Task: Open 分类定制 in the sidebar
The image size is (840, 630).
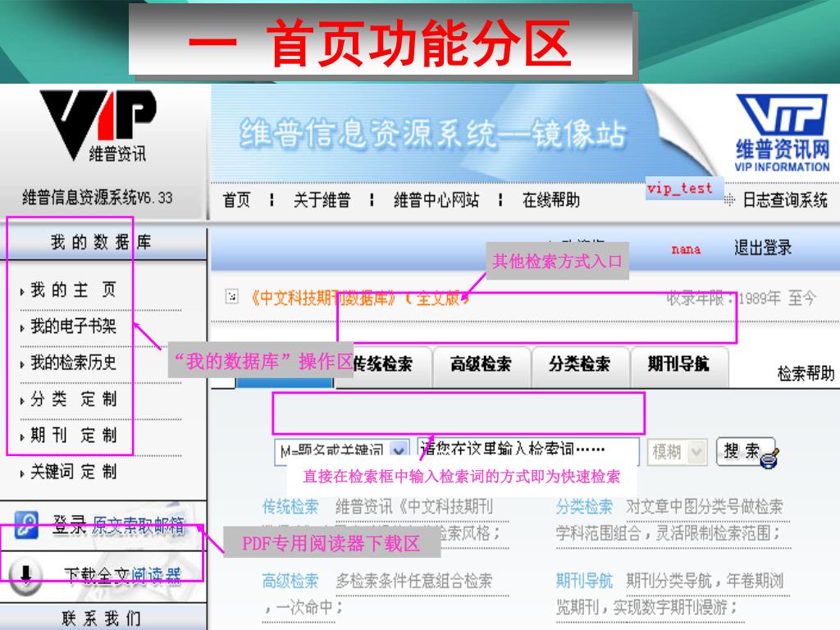Action: point(73,399)
